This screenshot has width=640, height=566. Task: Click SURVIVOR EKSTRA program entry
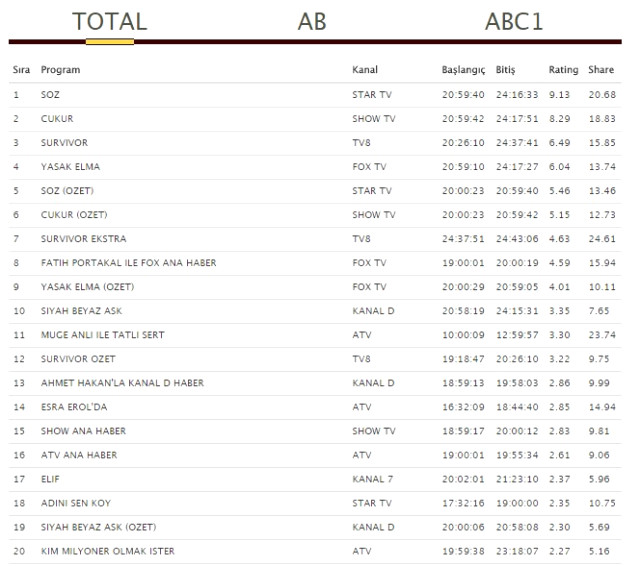pyautogui.click(x=83, y=239)
